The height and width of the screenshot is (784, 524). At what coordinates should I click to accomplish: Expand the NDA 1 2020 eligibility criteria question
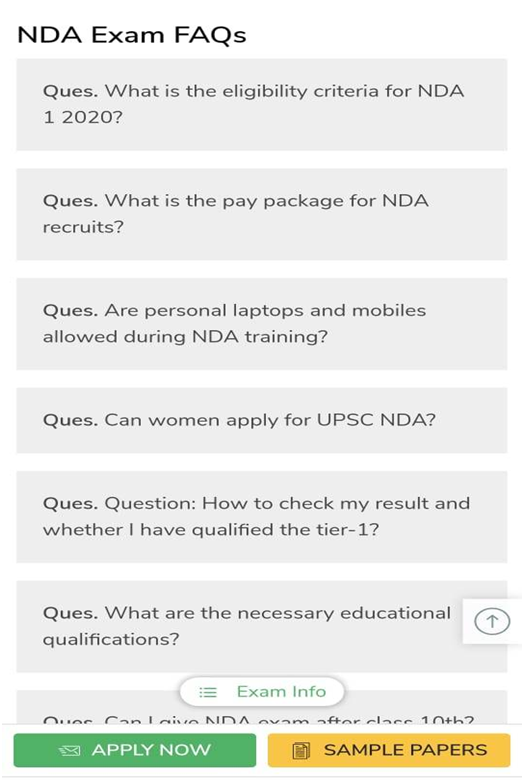[x=262, y=104]
